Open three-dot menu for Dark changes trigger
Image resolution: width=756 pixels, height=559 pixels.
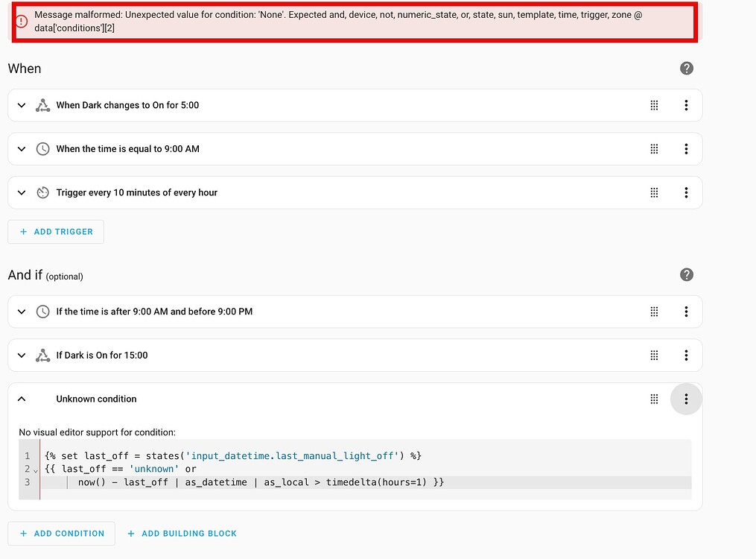tap(686, 106)
